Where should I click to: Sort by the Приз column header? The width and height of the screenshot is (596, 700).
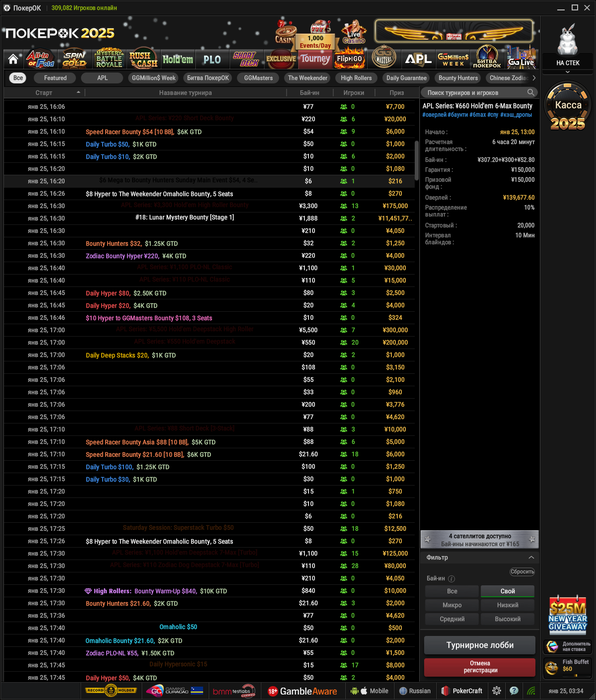click(396, 92)
